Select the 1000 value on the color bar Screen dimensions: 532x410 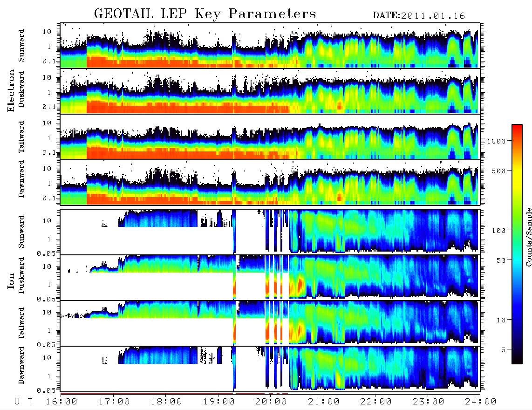click(x=496, y=141)
